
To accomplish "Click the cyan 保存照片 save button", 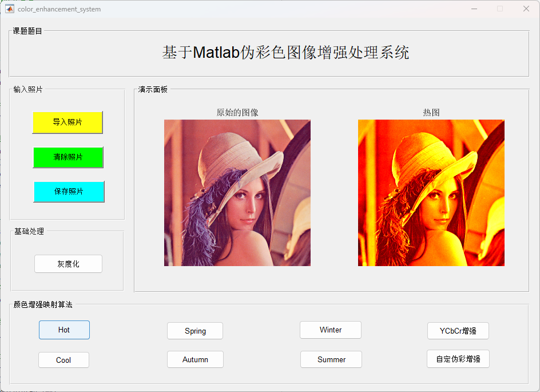I will 69,192.
